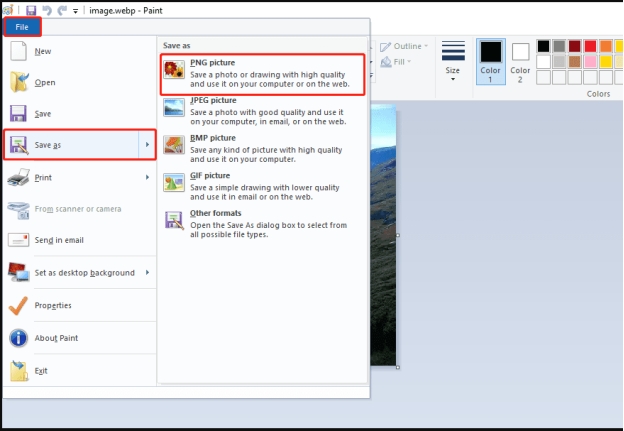Click the Redo arrow in the title bar

tap(62, 10)
